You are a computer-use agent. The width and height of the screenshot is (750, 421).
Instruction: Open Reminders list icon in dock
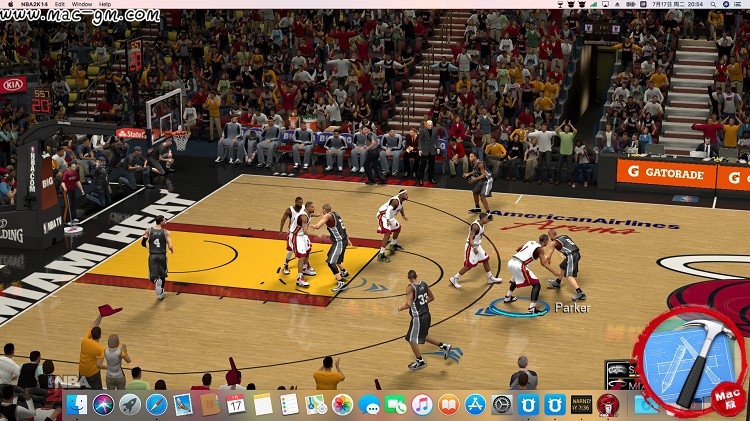(289, 405)
